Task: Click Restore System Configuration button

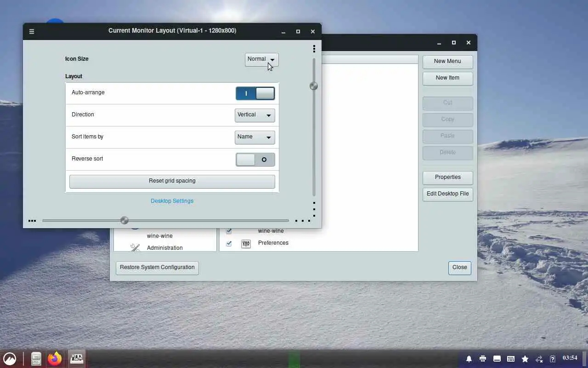Action: pos(157,267)
